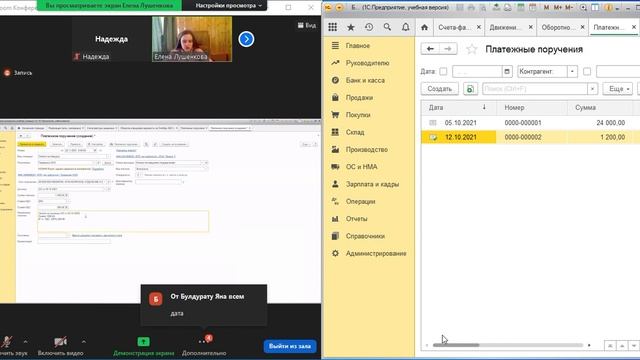
Task: Click the M+ memory button in title bar
Action: click(x=558, y=7)
